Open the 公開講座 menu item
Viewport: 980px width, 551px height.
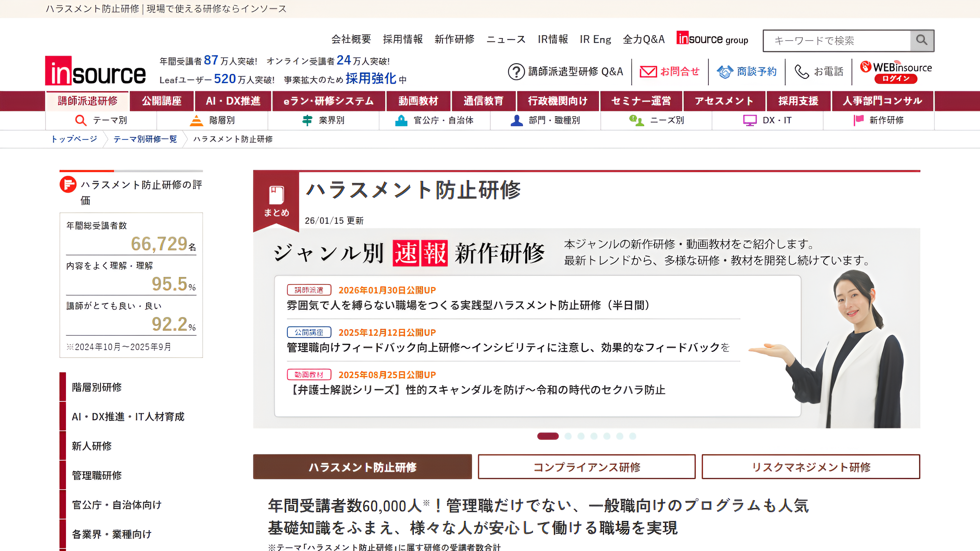(161, 100)
